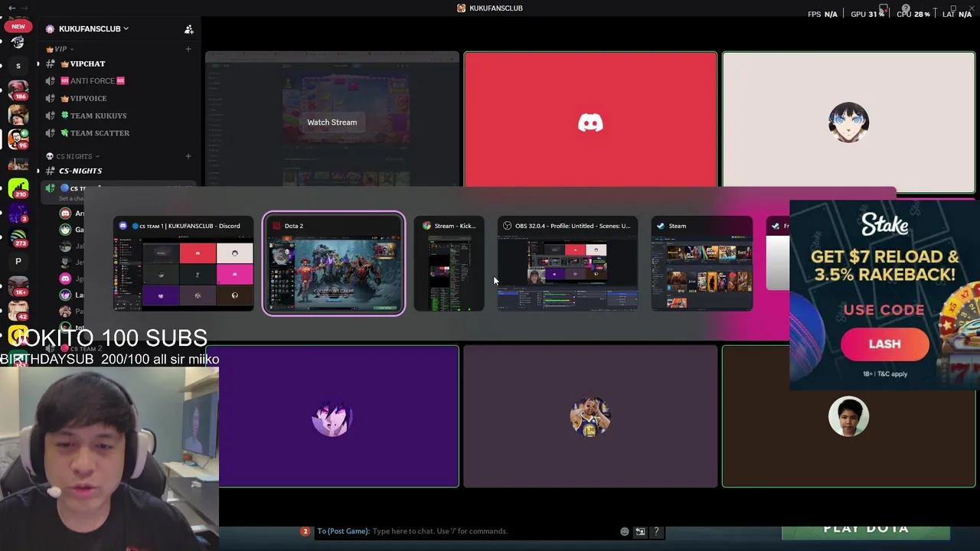The height and width of the screenshot is (551, 980).
Task: Click the PLAY DOTA button
Action: click(x=866, y=530)
